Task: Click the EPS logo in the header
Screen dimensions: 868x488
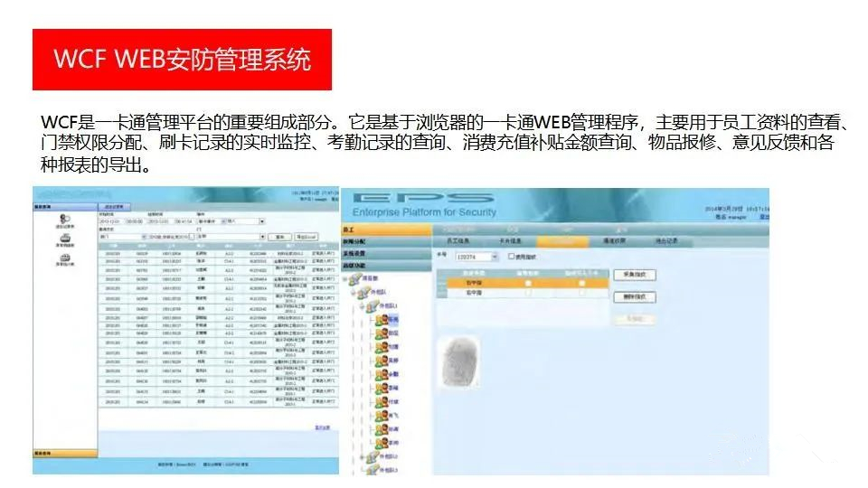Action: click(x=423, y=198)
